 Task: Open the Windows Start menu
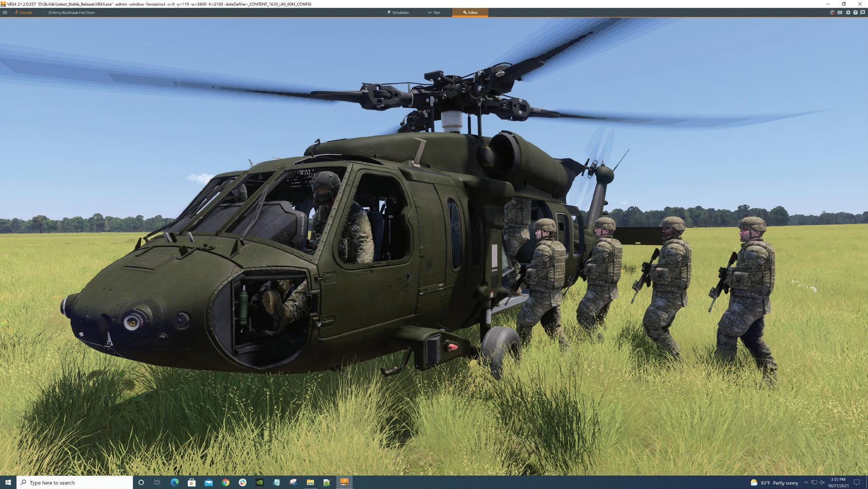tap(8, 482)
